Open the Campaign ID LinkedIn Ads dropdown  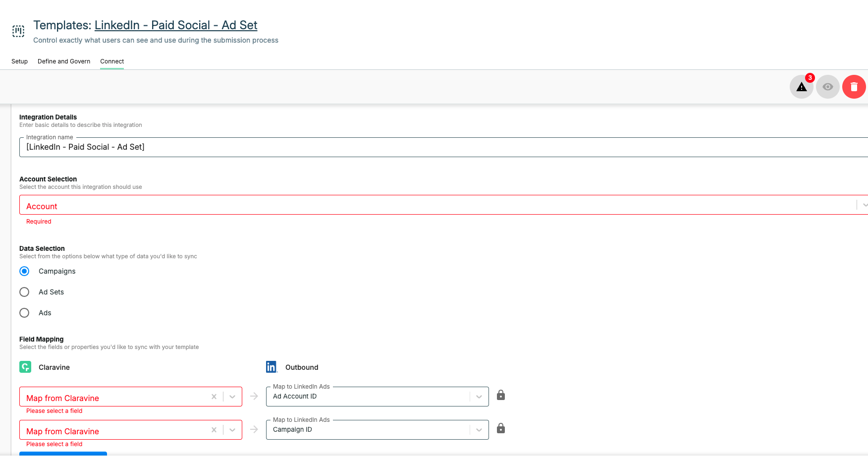pyautogui.click(x=378, y=430)
